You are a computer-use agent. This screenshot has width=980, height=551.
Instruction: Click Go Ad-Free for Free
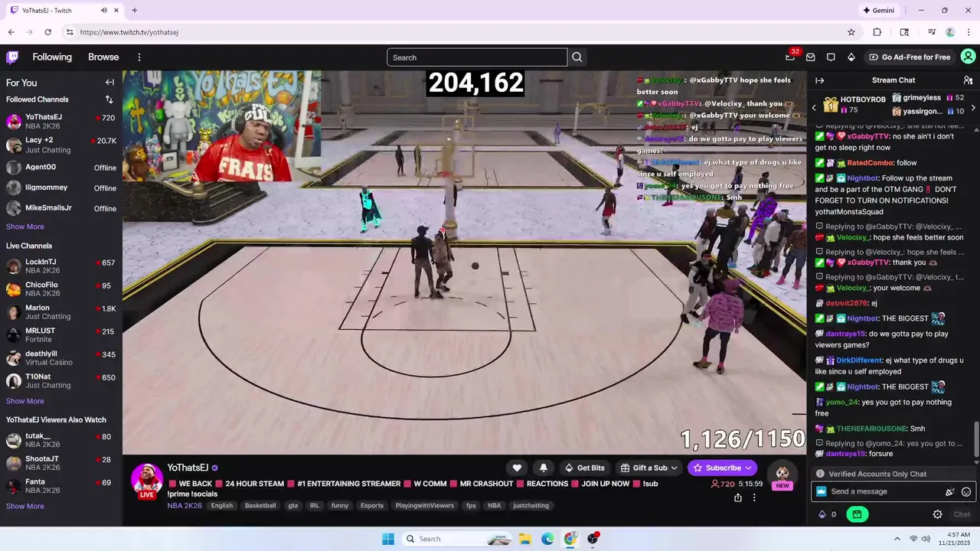point(910,57)
